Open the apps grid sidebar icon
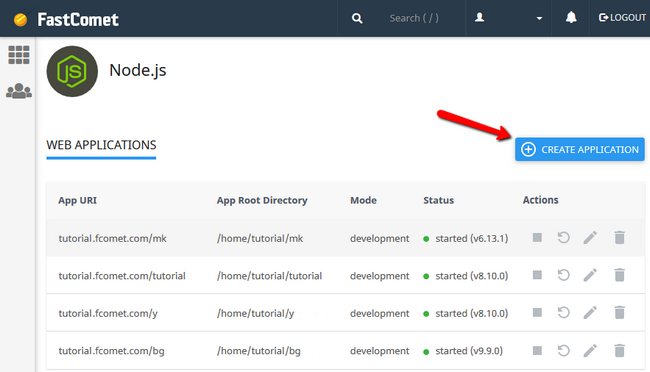650x372 pixels. [19, 55]
